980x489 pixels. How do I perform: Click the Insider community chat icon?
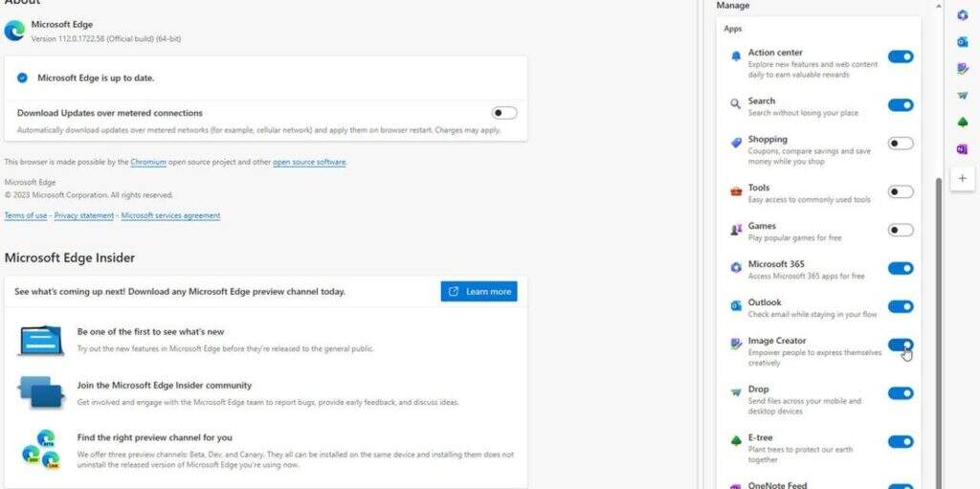41,392
